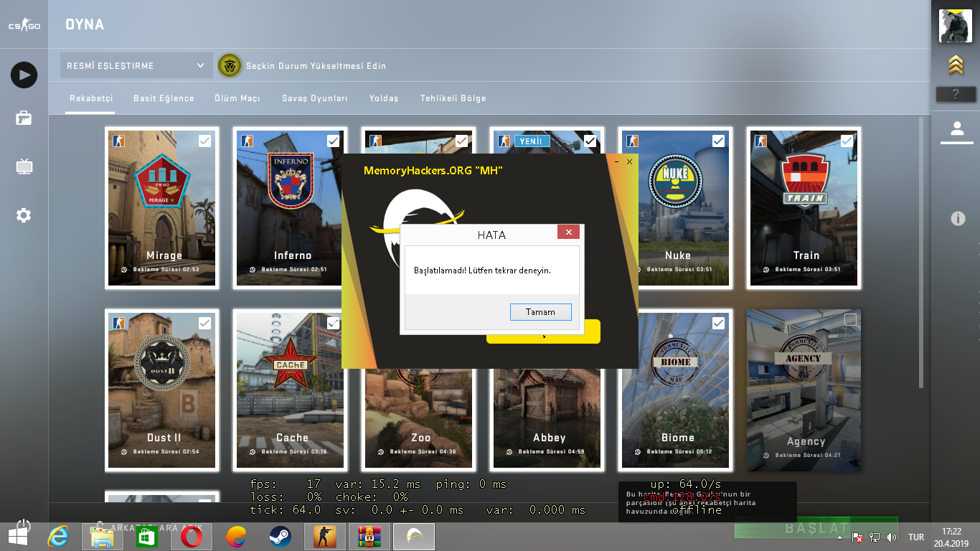Switch to the Yoldaş tab
The width and height of the screenshot is (980, 551).
[384, 98]
